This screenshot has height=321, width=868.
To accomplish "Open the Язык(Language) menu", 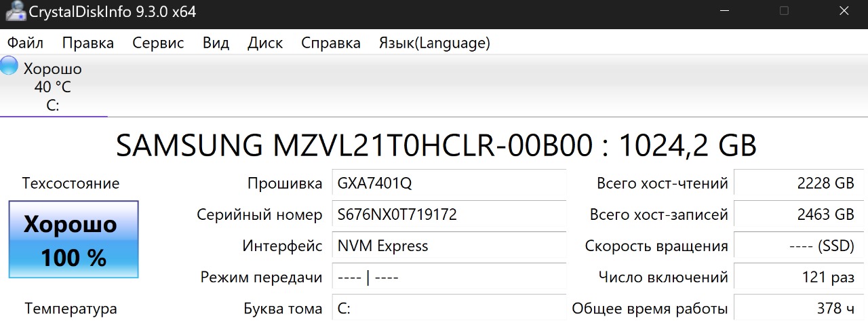I will (x=435, y=43).
